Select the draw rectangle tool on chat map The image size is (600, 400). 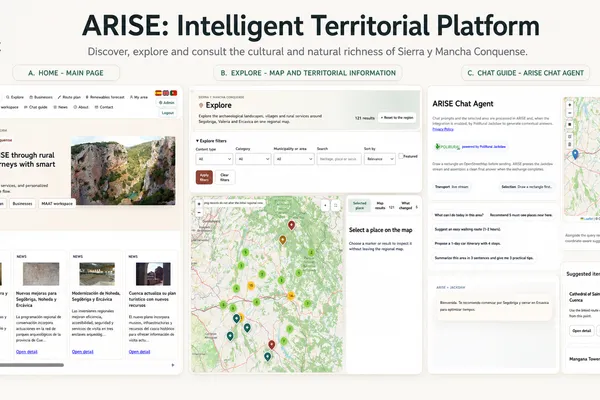pos(569,125)
